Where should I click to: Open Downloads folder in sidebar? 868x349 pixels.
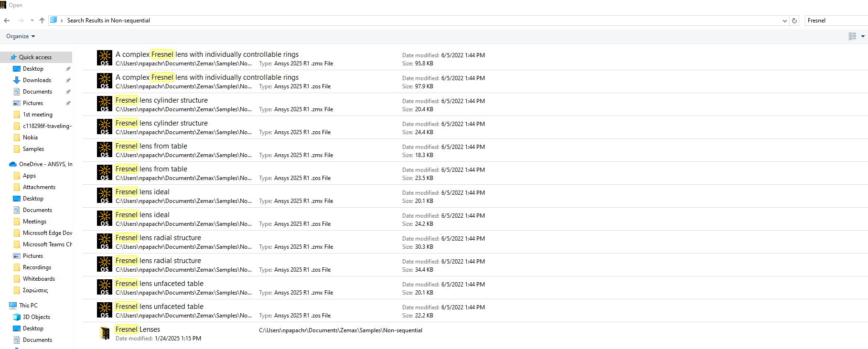pyautogui.click(x=37, y=80)
